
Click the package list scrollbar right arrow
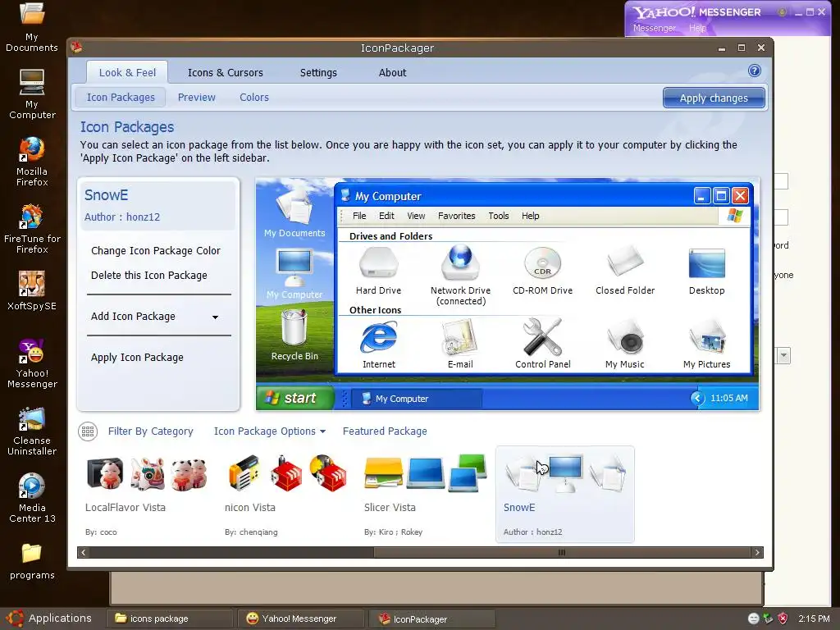(x=757, y=552)
